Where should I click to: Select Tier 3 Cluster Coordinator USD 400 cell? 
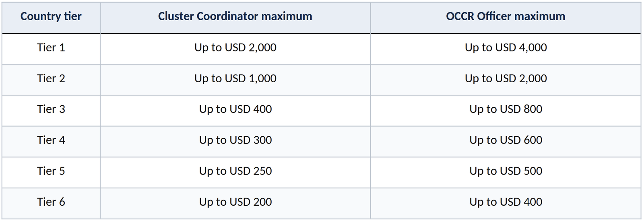pos(235,109)
